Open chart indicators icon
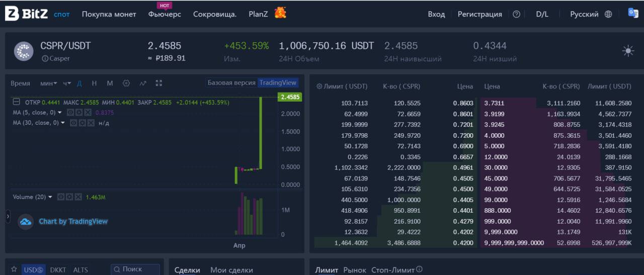 click(143, 83)
